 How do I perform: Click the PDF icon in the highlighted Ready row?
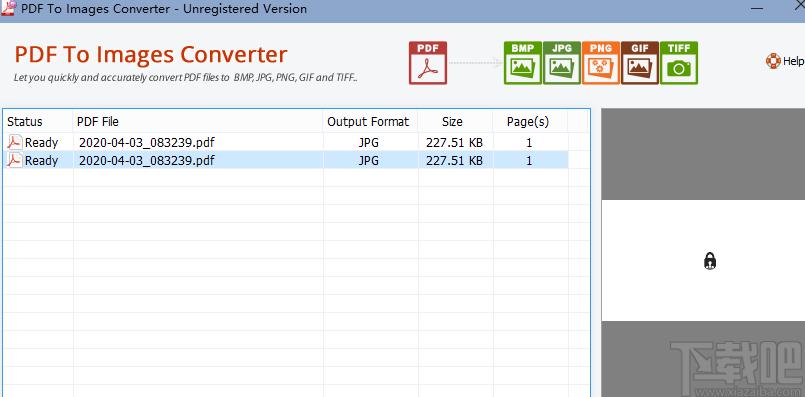click(x=14, y=160)
